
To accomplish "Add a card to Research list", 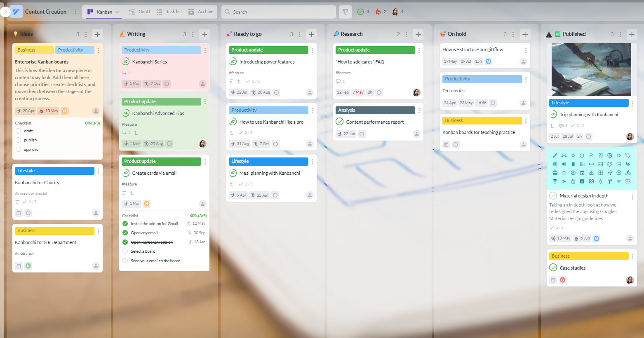I will click(x=418, y=34).
